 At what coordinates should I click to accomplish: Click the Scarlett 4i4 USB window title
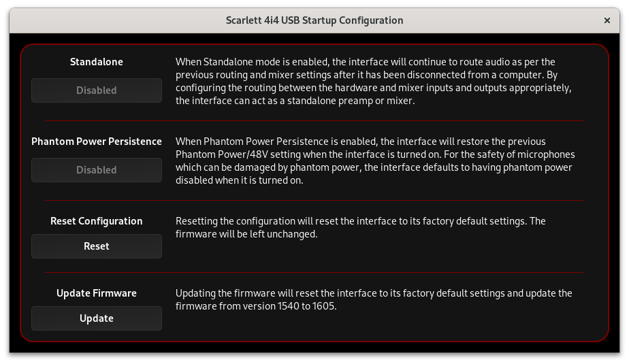(314, 20)
